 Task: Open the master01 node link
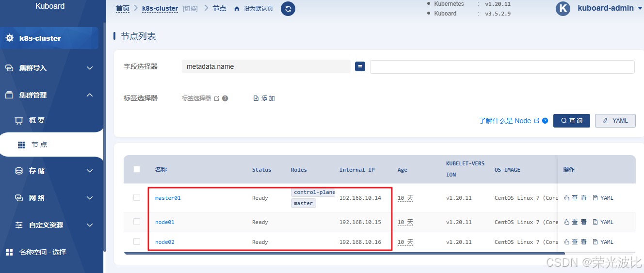[168, 198]
